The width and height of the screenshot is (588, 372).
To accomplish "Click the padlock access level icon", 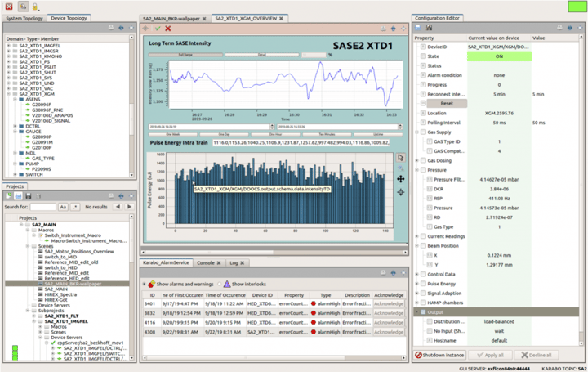I will click(34, 6).
